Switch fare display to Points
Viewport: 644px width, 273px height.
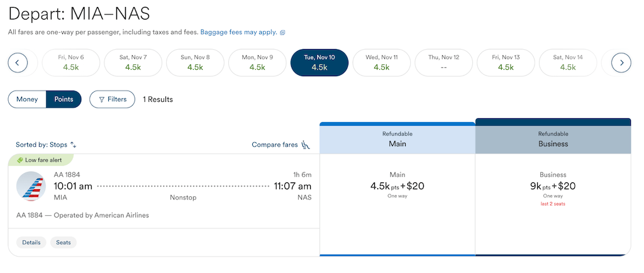(64, 99)
